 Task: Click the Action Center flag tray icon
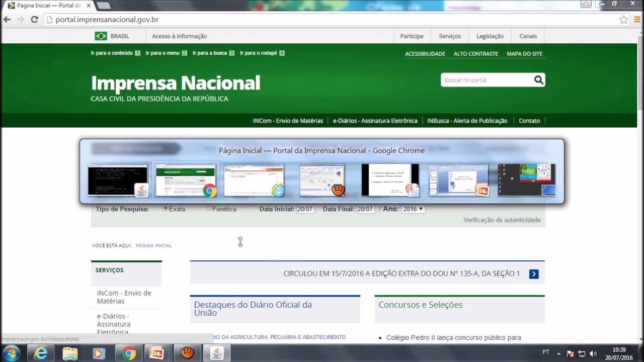pos(571,353)
